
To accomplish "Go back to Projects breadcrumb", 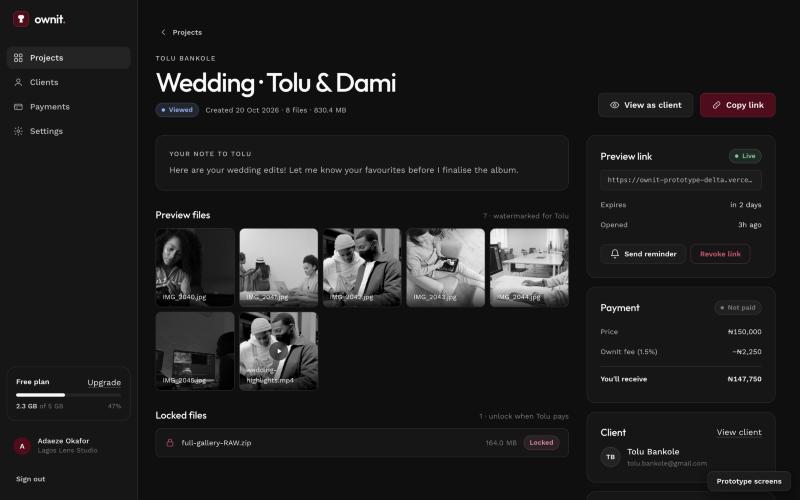I will coord(181,32).
